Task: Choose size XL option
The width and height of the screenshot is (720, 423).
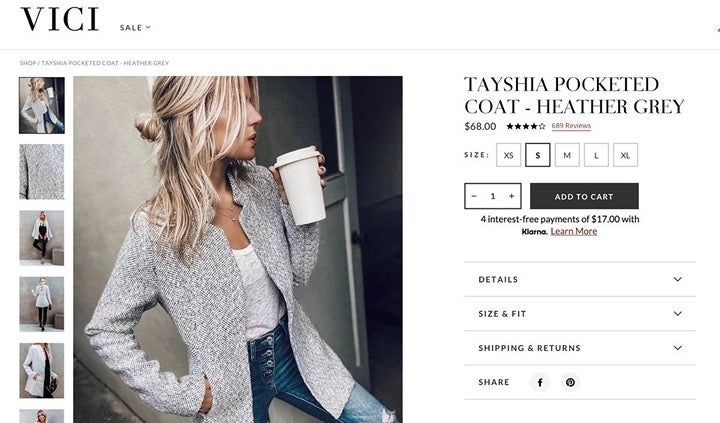Action: pos(625,155)
